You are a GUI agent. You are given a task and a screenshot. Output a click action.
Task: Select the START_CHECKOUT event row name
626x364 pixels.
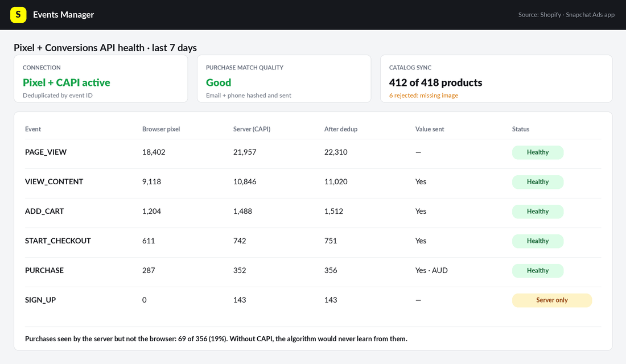click(58, 241)
